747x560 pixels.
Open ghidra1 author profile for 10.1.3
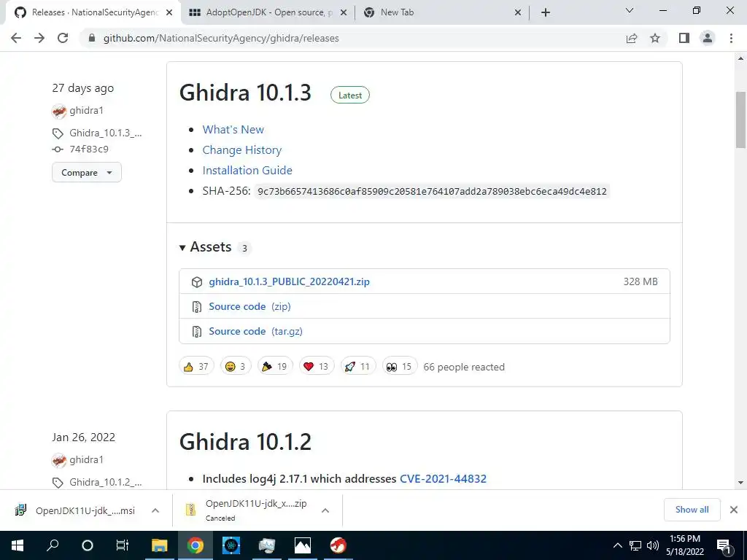[x=86, y=111]
